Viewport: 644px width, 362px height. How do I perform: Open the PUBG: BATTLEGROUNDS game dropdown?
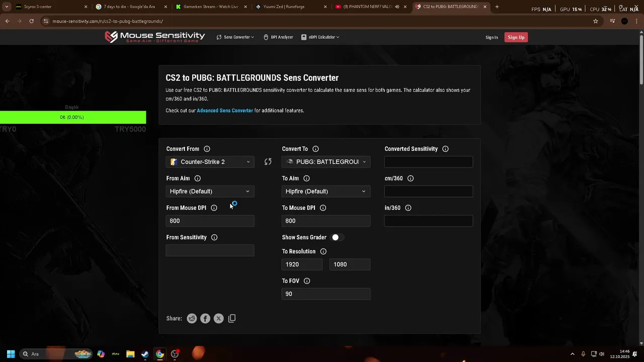click(x=326, y=162)
